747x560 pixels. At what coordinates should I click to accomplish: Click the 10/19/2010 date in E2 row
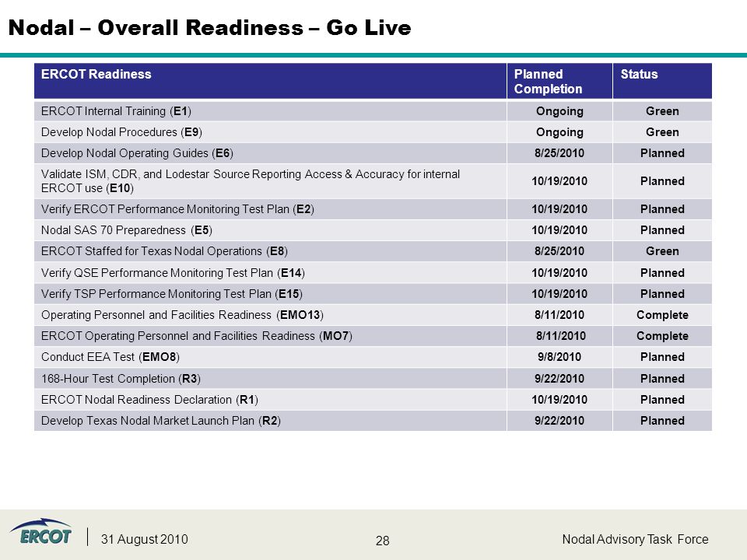(559, 209)
